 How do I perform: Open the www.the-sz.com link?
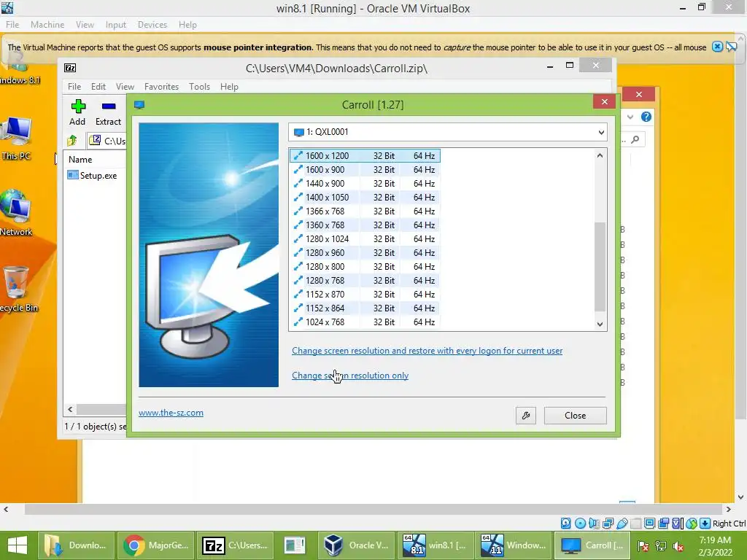tap(171, 413)
